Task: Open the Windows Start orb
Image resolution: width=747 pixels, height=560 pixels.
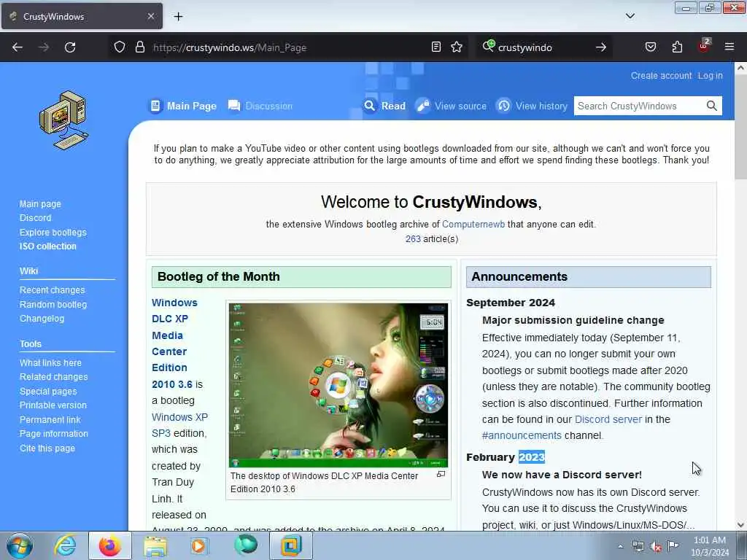Action: point(20,545)
